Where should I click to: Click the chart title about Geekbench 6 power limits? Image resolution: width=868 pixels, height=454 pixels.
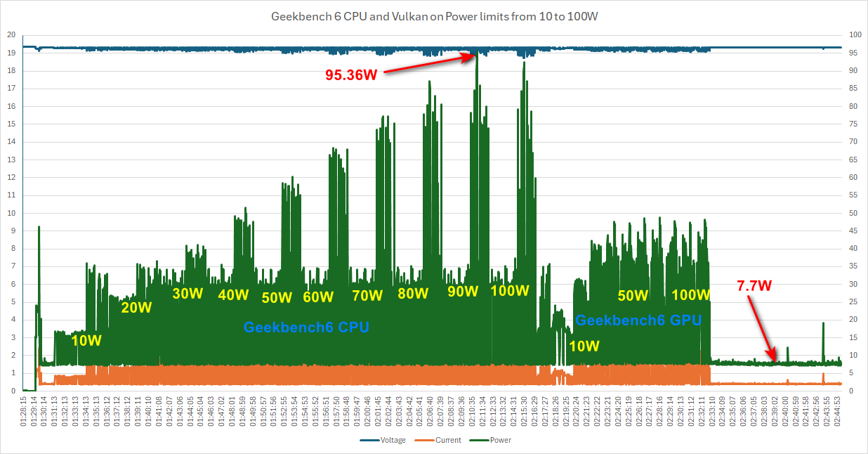434,17
